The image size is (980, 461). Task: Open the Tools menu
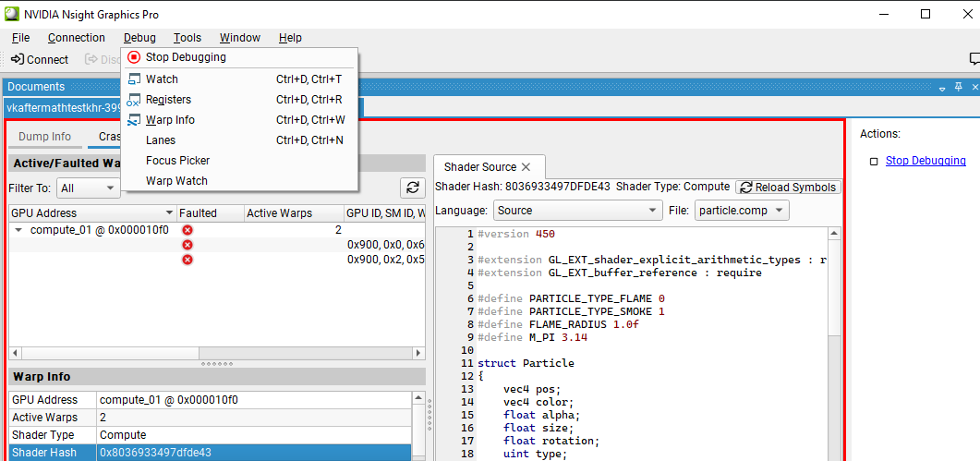[188, 38]
